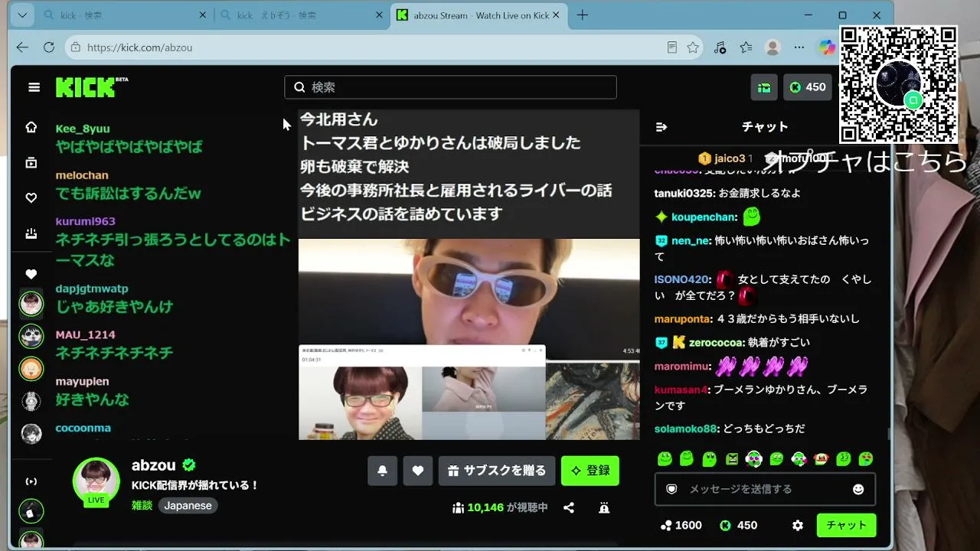Open the browser tab search dropdown
Image resolution: width=980 pixels, height=551 pixels.
pos(22,15)
